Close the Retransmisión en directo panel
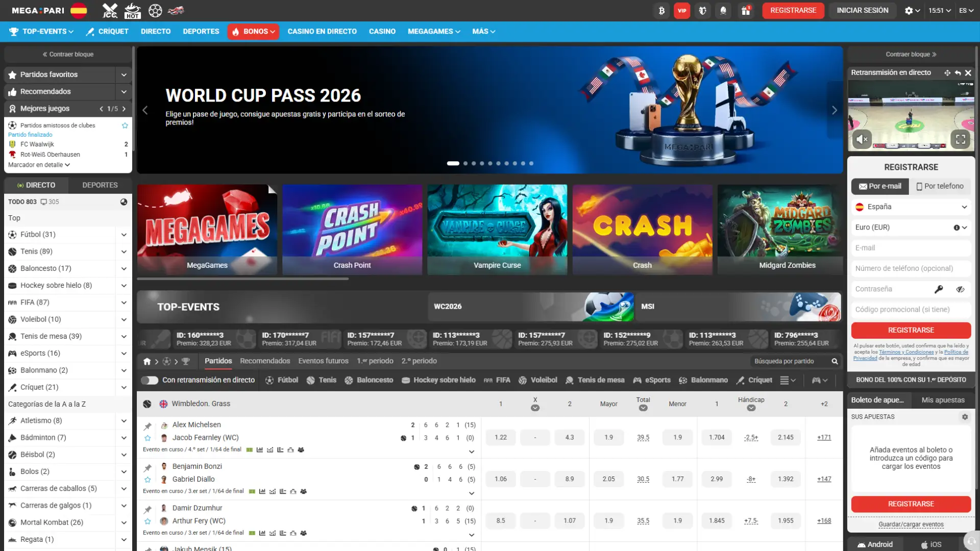Image resolution: width=980 pixels, height=551 pixels. click(x=968, y=73)
